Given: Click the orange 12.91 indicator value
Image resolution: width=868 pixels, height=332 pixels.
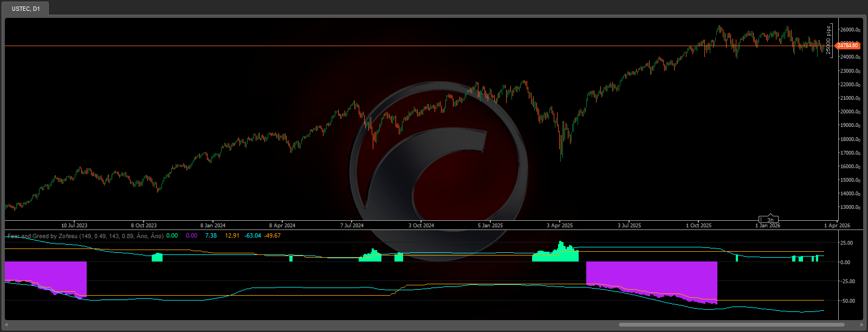Looking at the screenshot, I should (232, 236).
